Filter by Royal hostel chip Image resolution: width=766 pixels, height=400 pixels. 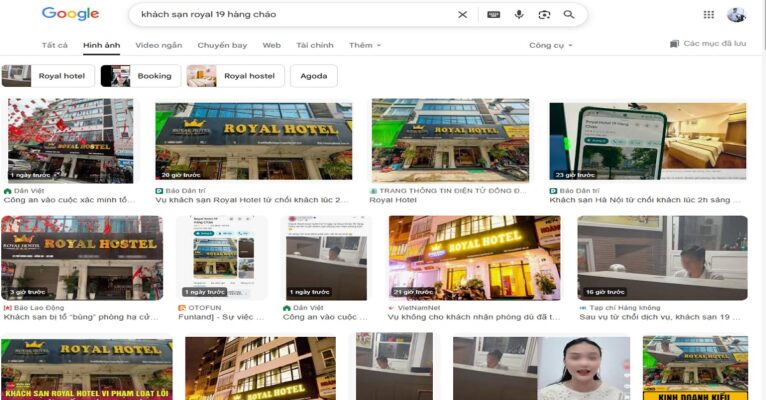click(235, 76)
